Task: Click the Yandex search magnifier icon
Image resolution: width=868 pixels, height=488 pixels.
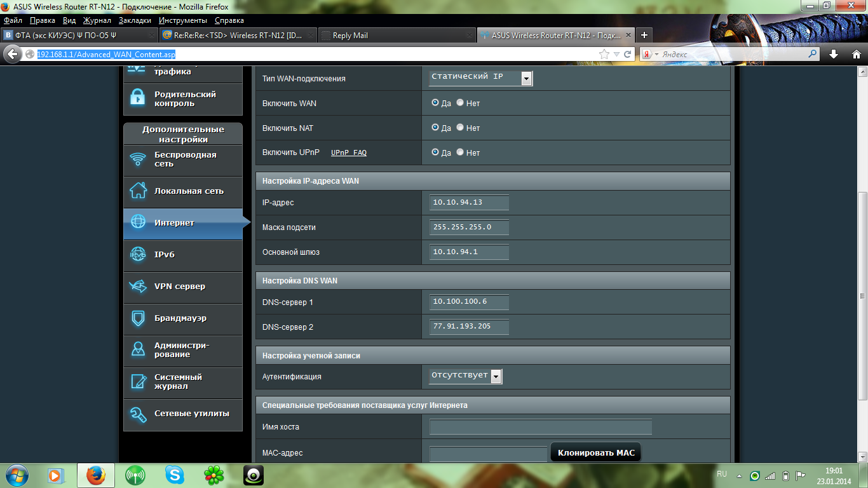Action: click(x=813, y=55)
